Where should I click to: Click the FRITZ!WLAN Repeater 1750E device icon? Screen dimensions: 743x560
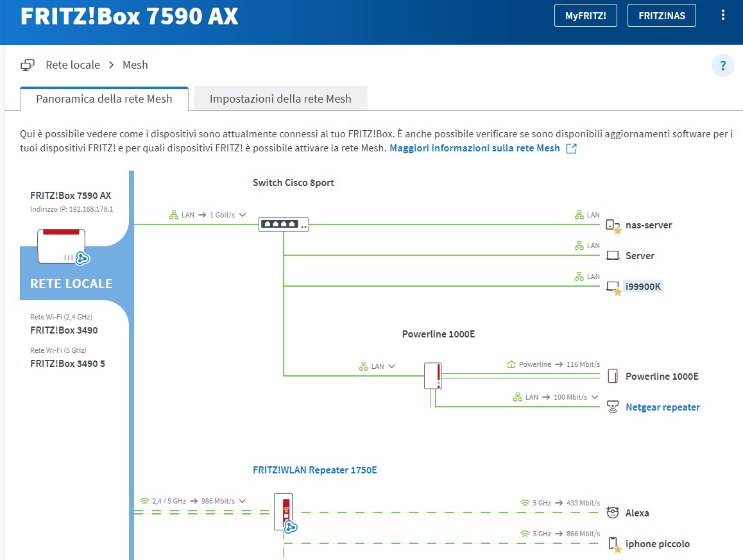[284, 512]
